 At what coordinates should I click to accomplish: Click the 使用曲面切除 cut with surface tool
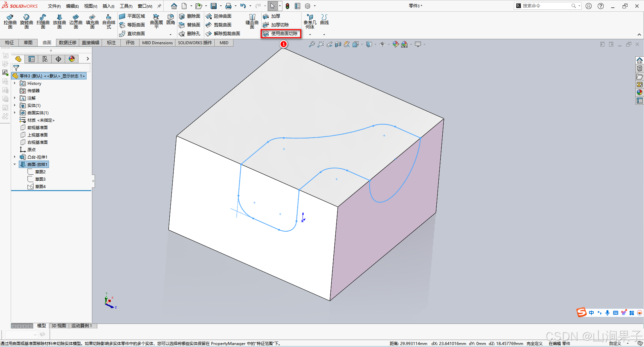281,34
